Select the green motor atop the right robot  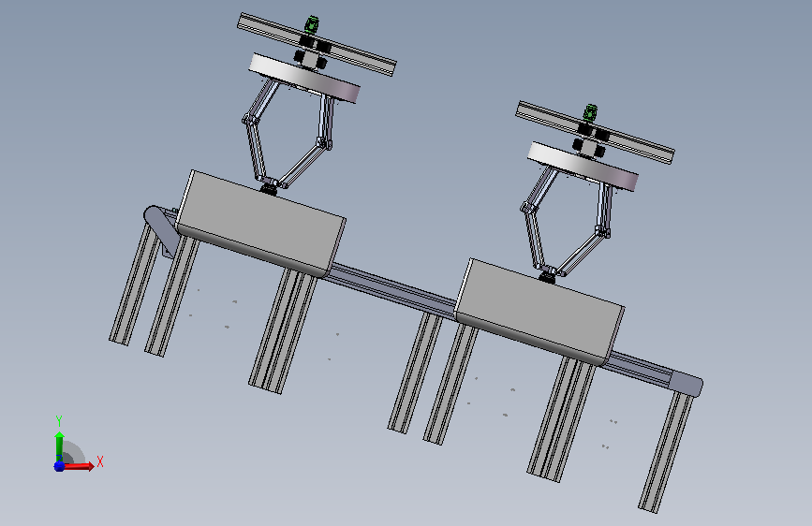pyautogui.click(x=590, y=113)
